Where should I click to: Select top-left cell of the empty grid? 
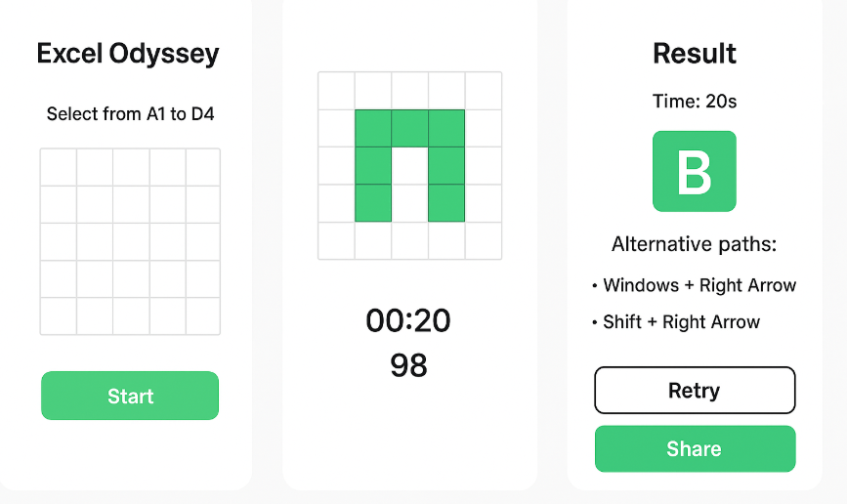(59, 167)
